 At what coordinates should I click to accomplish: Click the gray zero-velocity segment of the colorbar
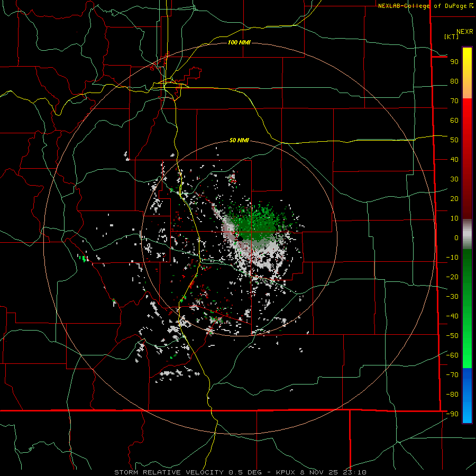pyautogui.click(x=467, y=234)
